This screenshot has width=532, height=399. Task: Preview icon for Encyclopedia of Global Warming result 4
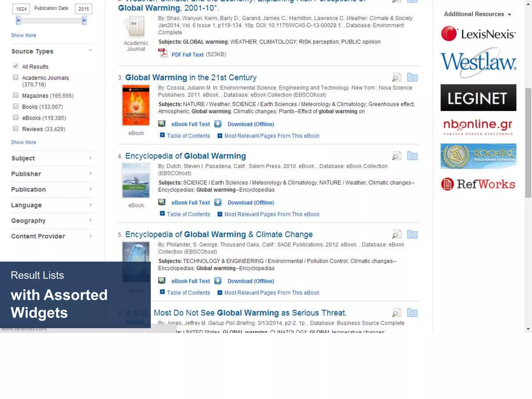(396, 156)
